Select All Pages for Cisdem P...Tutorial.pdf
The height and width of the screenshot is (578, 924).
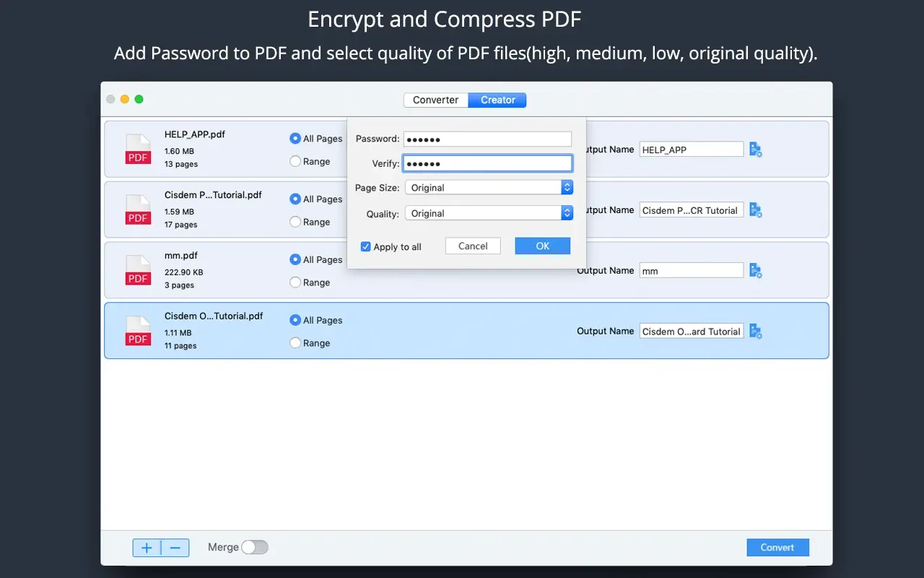coord(316,199)
